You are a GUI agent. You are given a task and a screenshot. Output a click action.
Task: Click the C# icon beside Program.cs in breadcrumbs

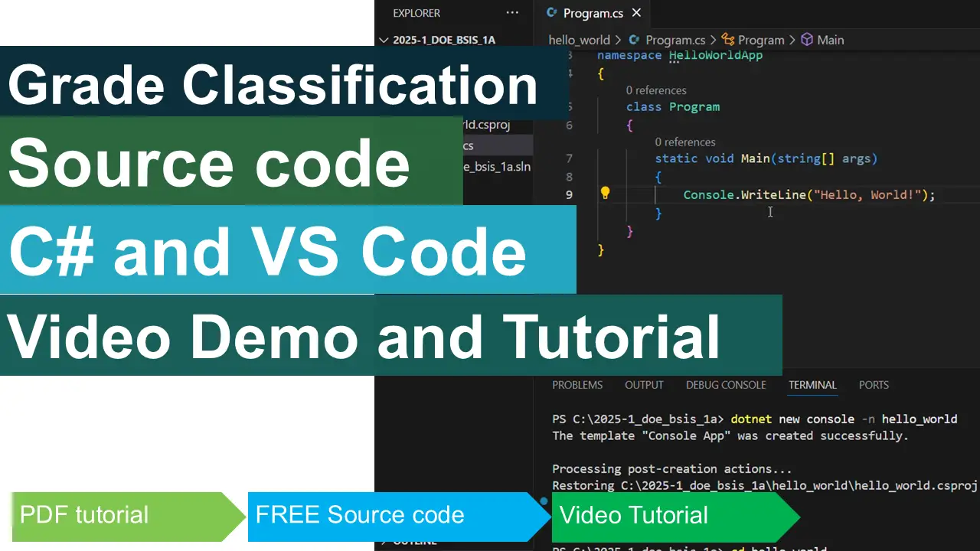click(635, 40)
